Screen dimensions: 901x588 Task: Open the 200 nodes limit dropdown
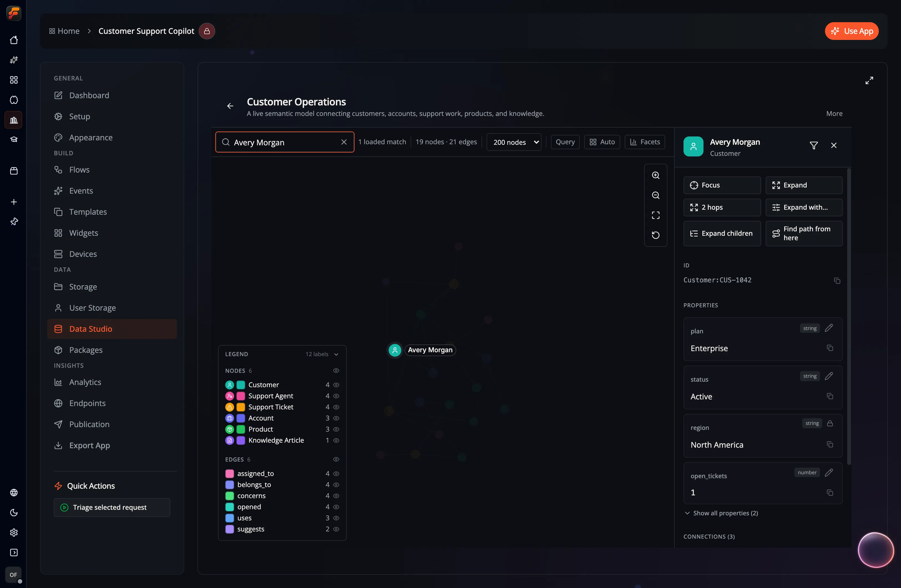[x=514, y=142]
